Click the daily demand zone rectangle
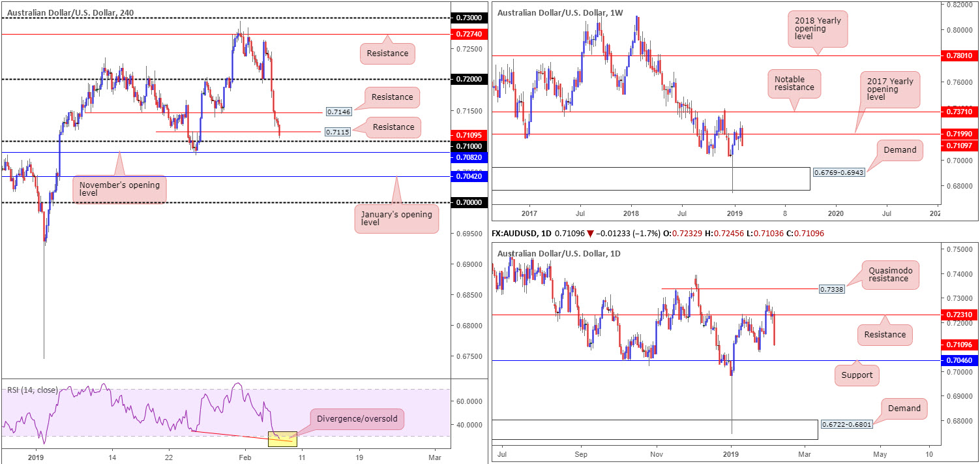The height and width of the screenshot is (464, 980). (x=654, y=429)
